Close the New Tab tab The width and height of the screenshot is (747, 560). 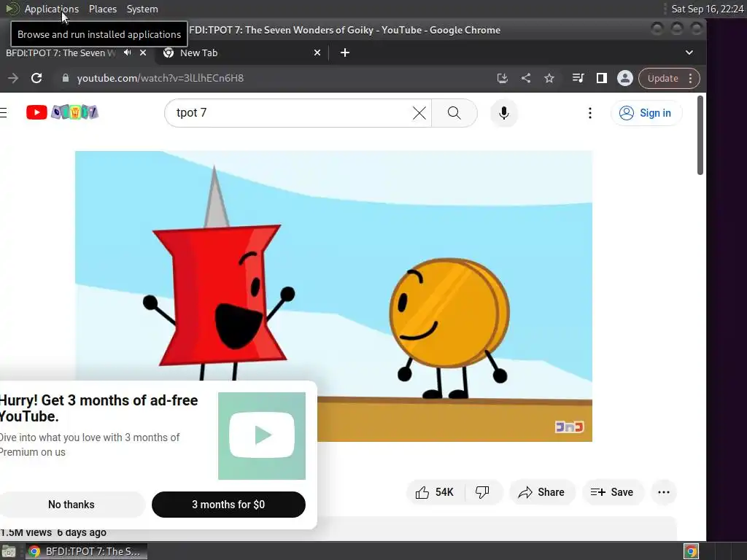tap(317, 52)
